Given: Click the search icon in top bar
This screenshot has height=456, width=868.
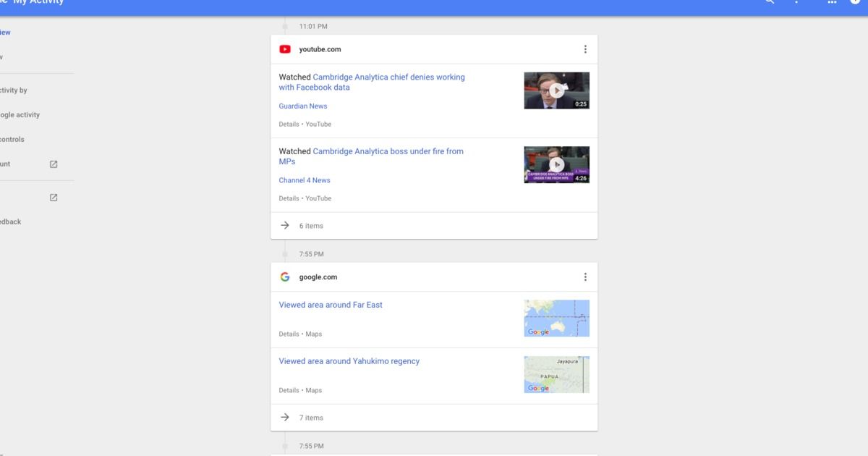Looking at the screenshot, I should coord(770,2).
